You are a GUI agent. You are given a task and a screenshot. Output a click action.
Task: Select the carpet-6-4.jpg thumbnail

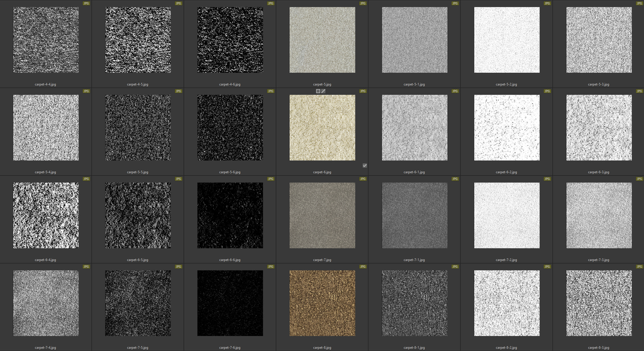[x=46, y=215]
